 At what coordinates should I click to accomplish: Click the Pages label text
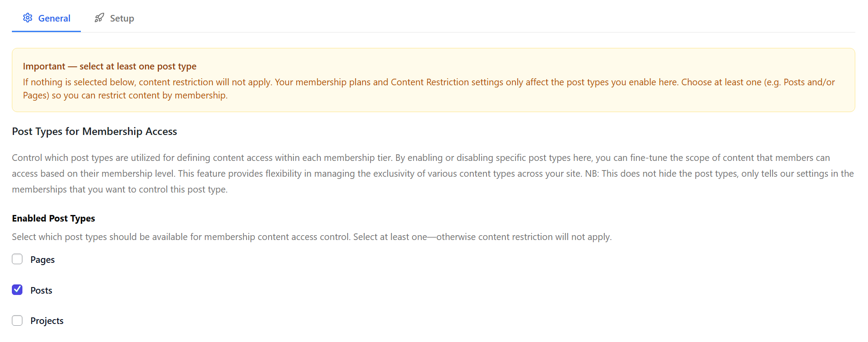[x=42, y=259]
